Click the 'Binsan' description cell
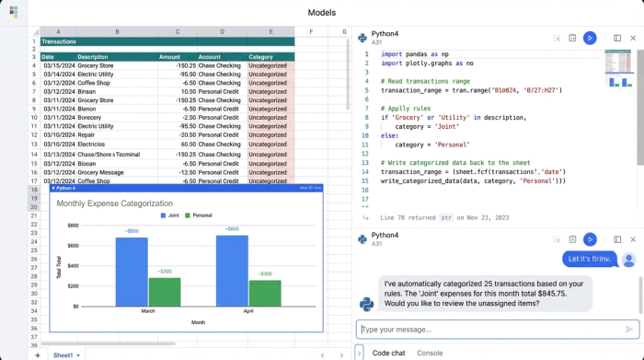Viewport: 644px width, 360px height. (x=117, y=92)
